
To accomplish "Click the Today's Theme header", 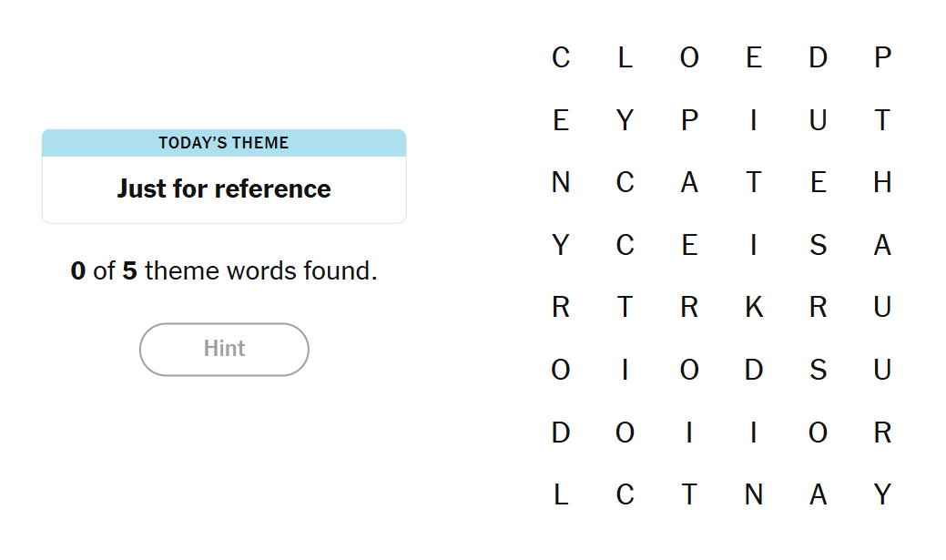I will click(224, 143).
